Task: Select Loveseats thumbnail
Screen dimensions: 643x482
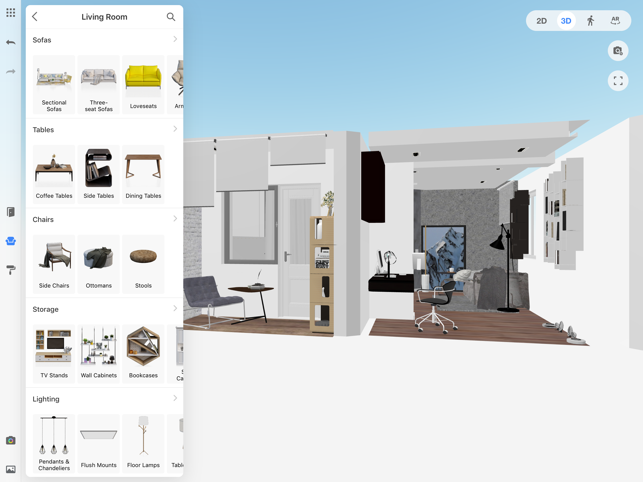Action: pyautogui.click(x=143, y=84)
